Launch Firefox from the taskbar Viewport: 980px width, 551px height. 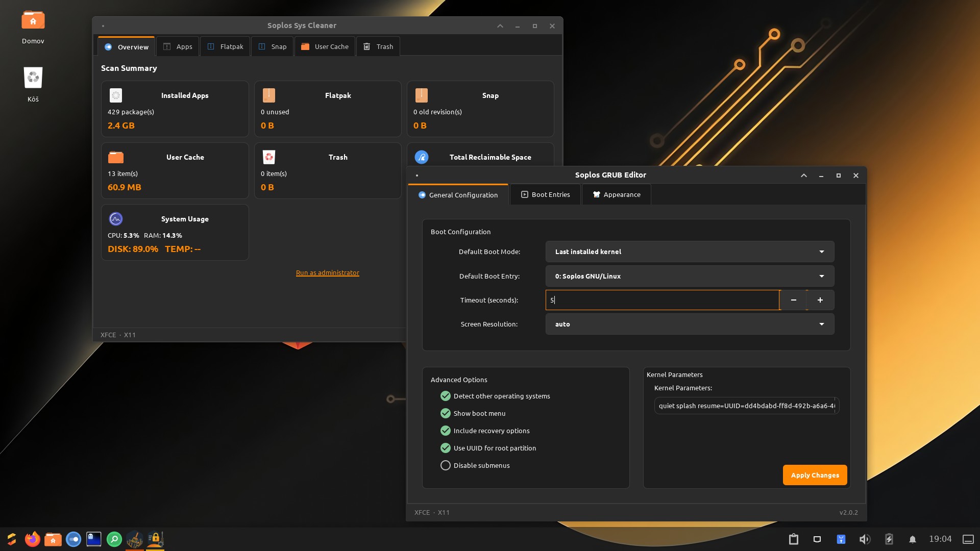point(33,539)
